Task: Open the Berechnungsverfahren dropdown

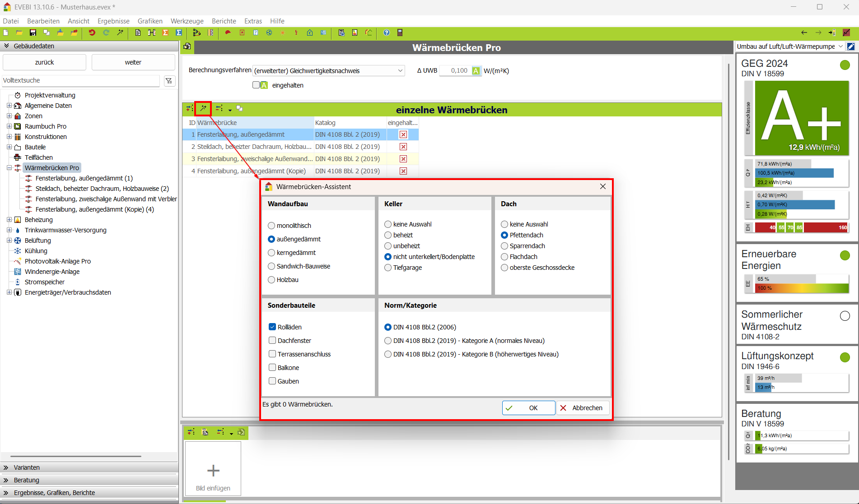Action: tap(329, 71)
